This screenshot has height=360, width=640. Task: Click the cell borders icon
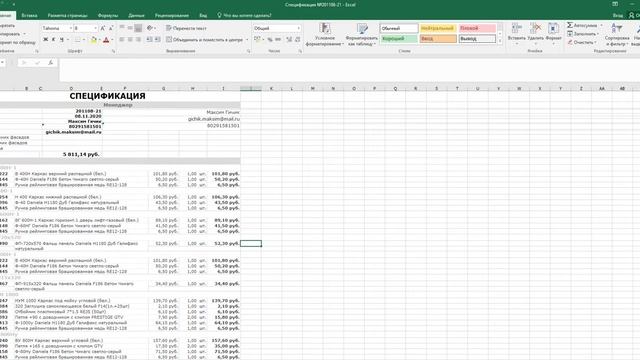point(78,40)
